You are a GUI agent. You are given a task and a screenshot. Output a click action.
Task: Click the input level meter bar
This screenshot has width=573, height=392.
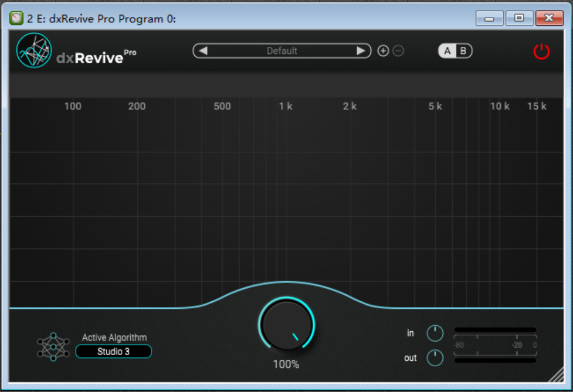[x=495, y=330]
